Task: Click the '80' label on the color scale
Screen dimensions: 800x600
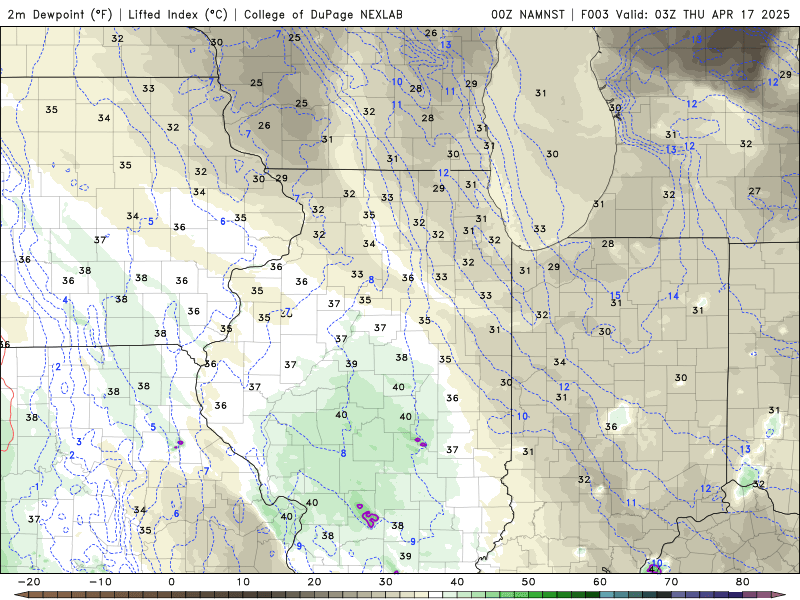Action: coord(743,582)
